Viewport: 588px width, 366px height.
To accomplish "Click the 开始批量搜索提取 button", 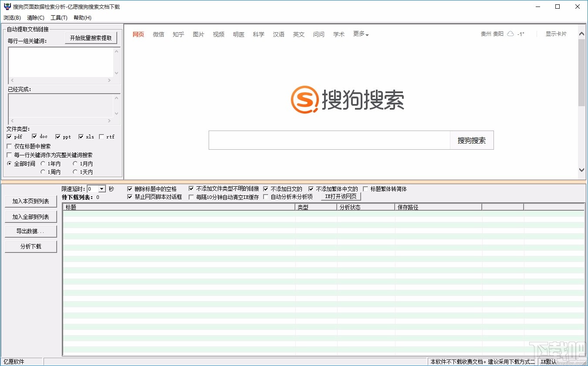I will point(91,37).
